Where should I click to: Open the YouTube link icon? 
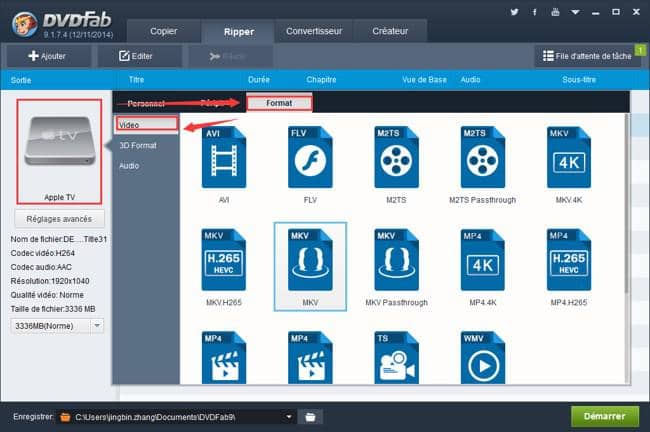click(555, 12)
